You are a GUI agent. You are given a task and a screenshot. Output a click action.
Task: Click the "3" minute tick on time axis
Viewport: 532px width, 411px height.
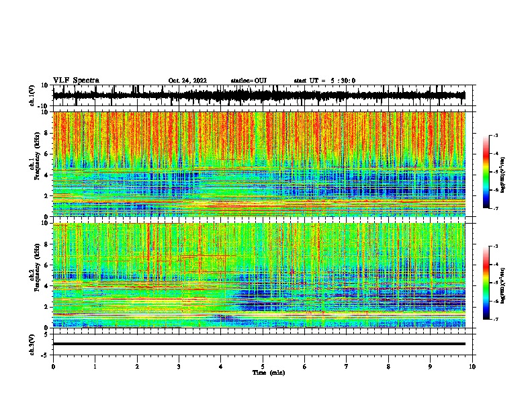pyautogui.click(x=179, y=367)
